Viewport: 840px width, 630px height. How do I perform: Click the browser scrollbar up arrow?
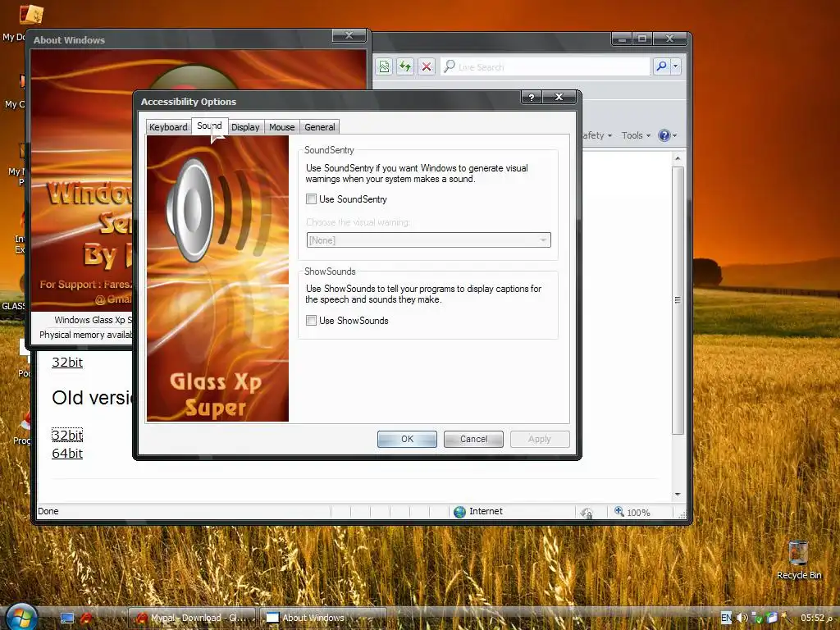click(x=678, y=158)
